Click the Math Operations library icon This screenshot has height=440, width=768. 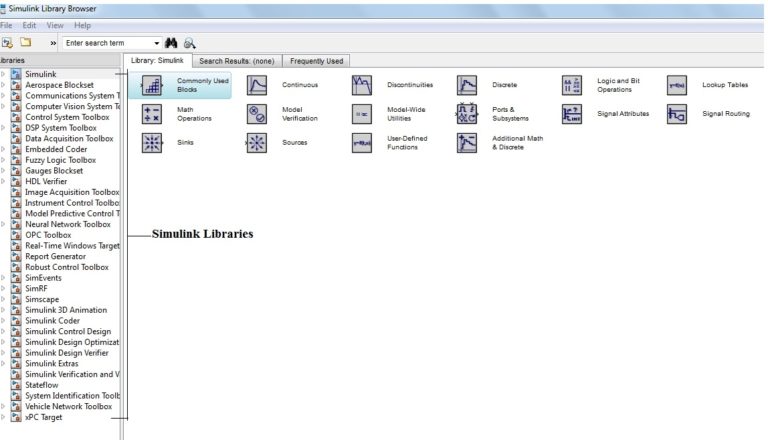[153, 114]
